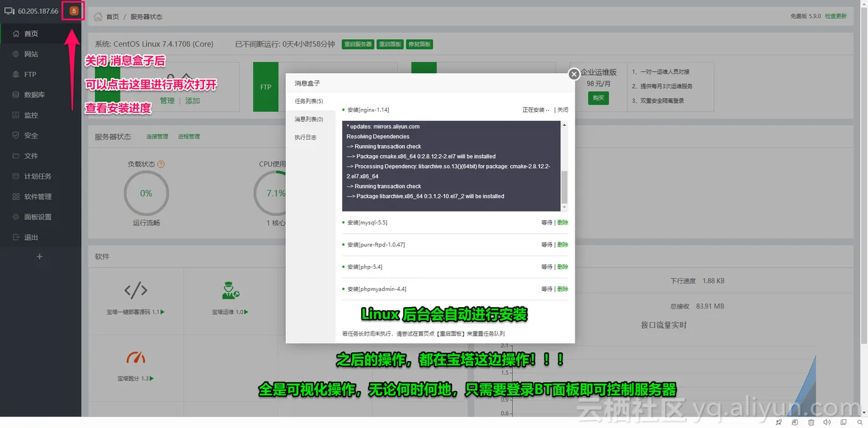Open 软件管理 software management in sidebar
Viewport: 868px width, 428px height.
point(40,197)
